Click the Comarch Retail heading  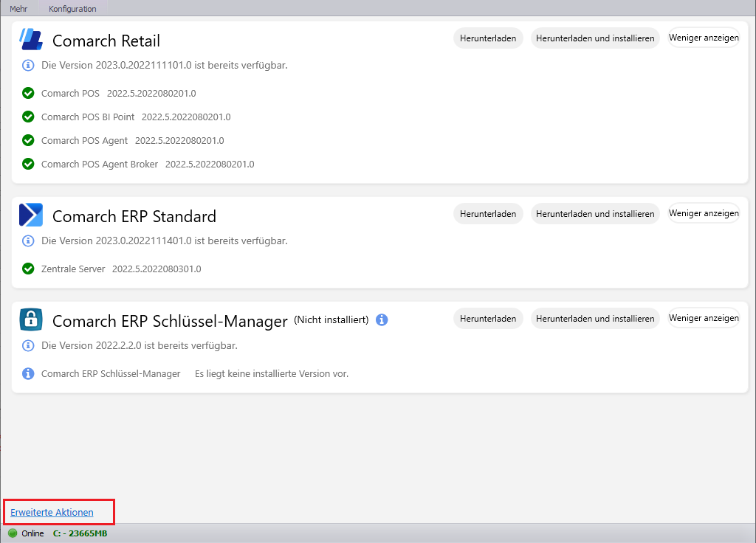point(106,41)
